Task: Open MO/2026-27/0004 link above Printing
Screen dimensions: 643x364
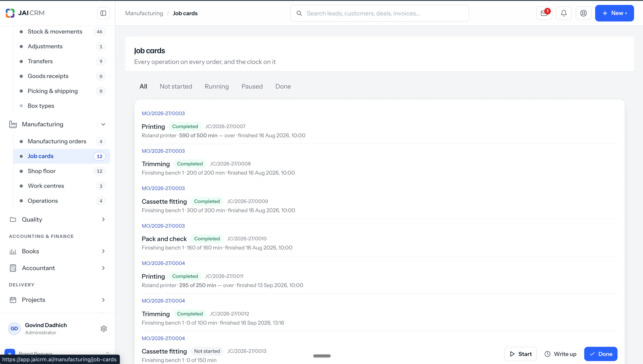Action: [163, 263]
